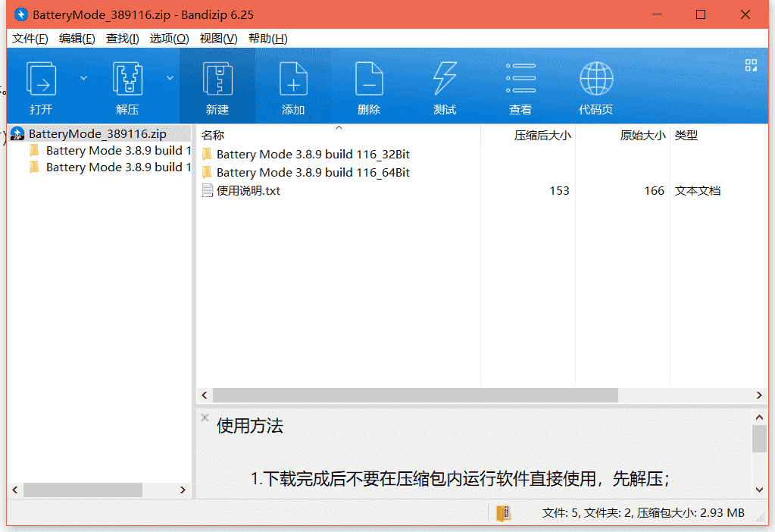Click file list horizontal scrollbar left arrow
Screen dimensions: 775x532
(x=205, y=395)
